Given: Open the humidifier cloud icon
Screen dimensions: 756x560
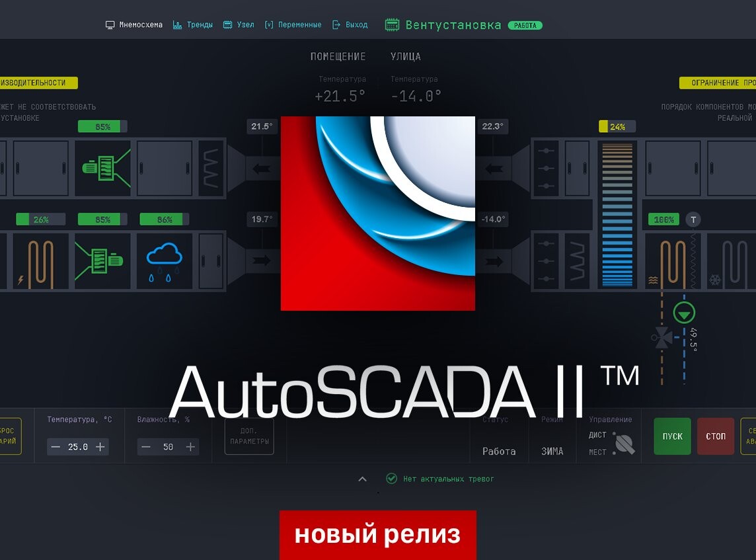Looking at the screenshot, I should (165, 261).
